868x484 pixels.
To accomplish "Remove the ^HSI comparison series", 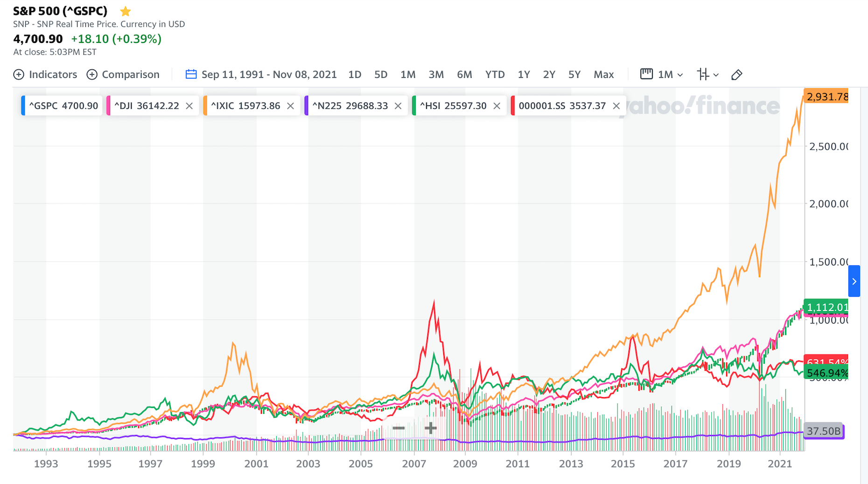I will (x=497, y=106).
